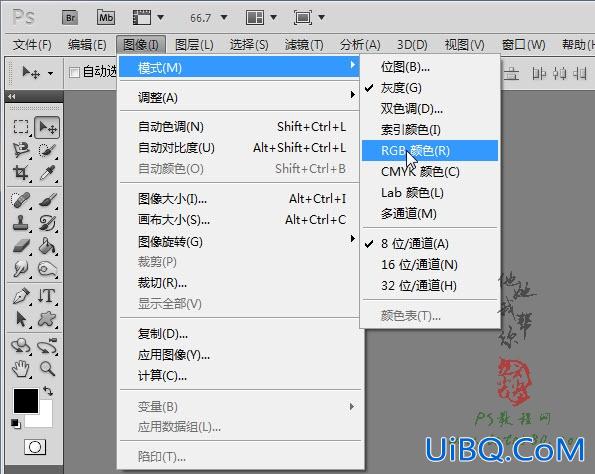Screen dimensions: 595x474
Task: Open the 窗口(W) Window menu
Action: [x=524, y=45]
